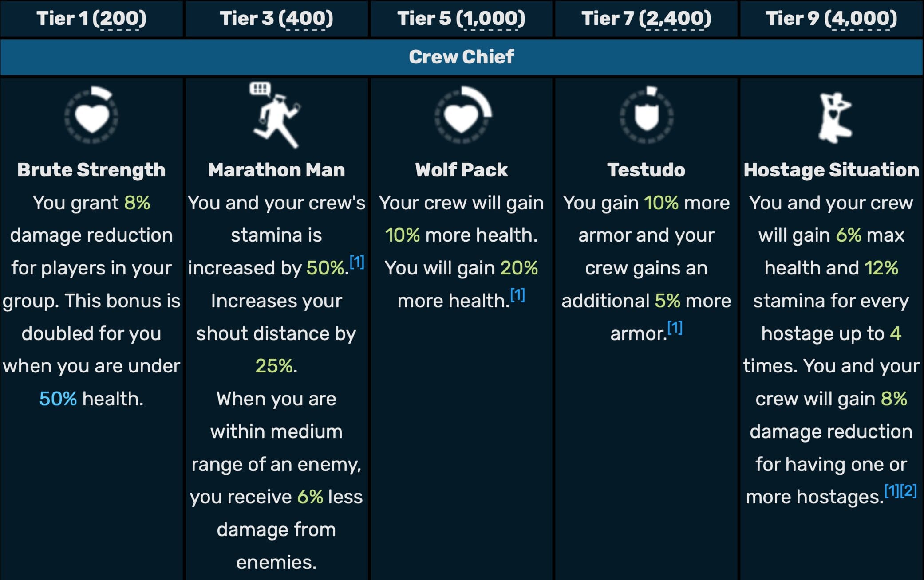
Task: Click the Testudo shield icon
Action: [x=647, y=115]
